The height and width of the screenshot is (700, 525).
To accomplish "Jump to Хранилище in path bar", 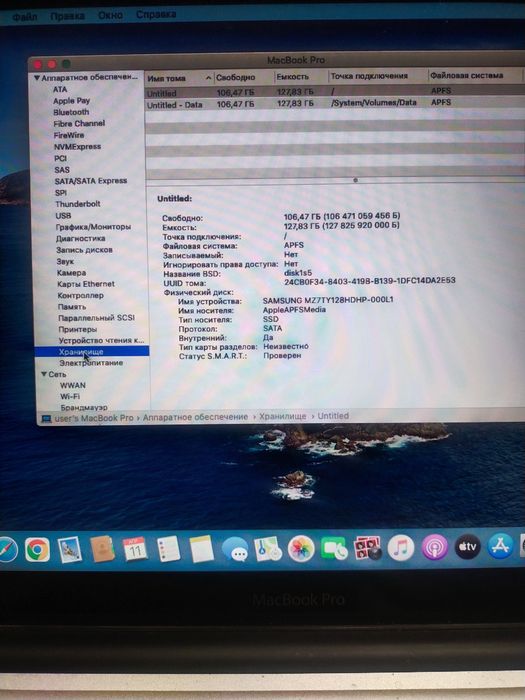I will click(x=283, y=416).
